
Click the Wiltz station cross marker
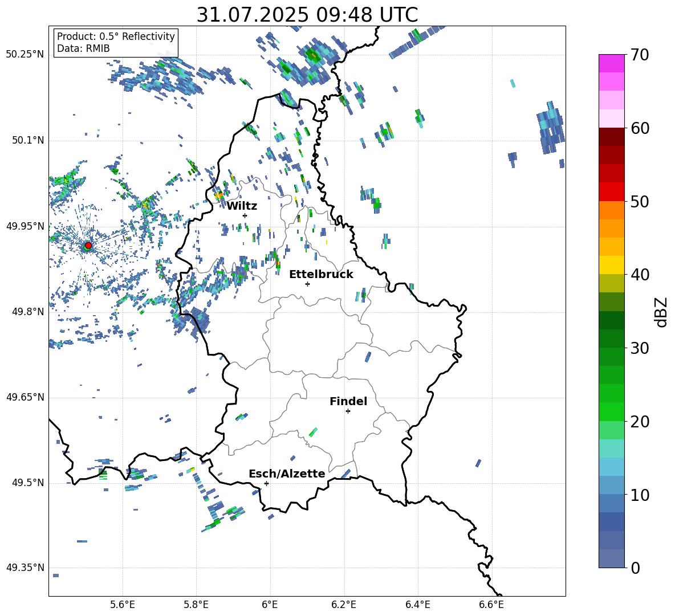[245, 215]
